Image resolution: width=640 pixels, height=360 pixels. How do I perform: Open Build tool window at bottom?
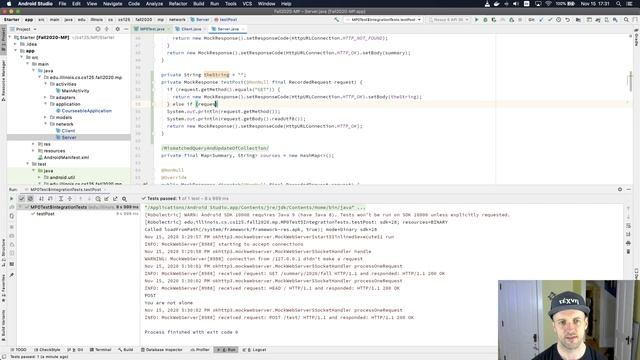[x=126, y=350]
